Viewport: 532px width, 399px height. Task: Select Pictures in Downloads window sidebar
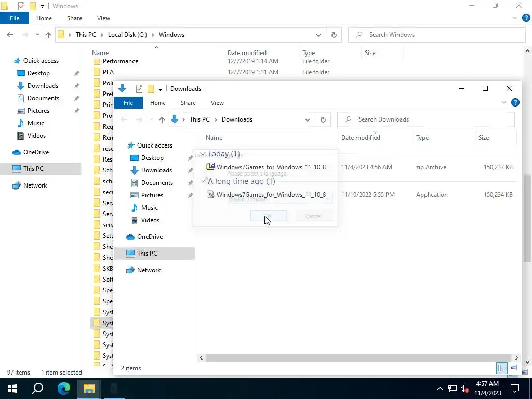152,195
